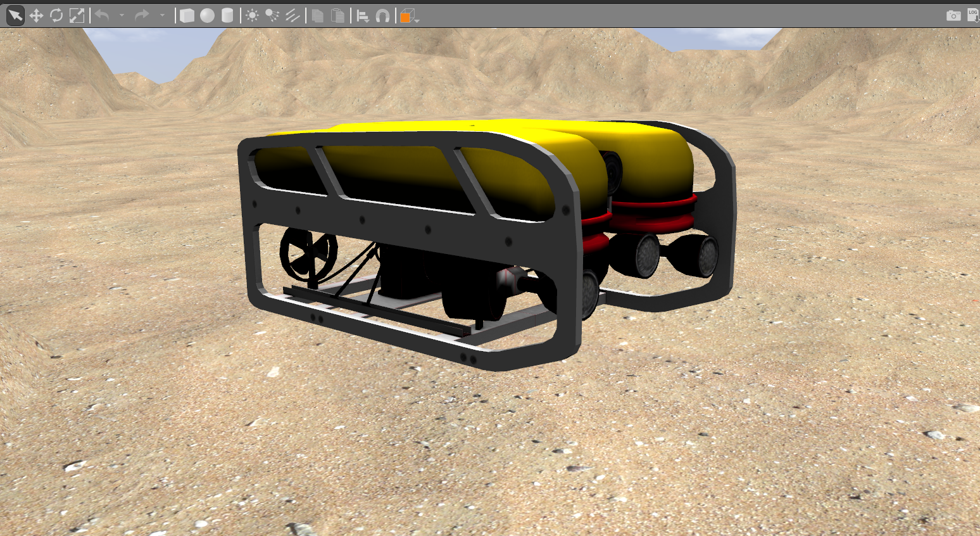
Task: Switch to rotate mode
Action: [x=56, y=15]
